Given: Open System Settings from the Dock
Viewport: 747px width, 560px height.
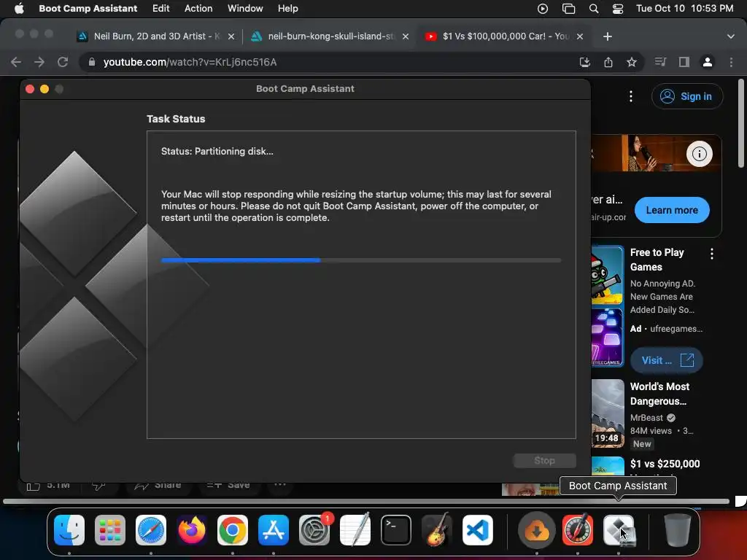Looking at the screenshot, I should click(314, 530).
